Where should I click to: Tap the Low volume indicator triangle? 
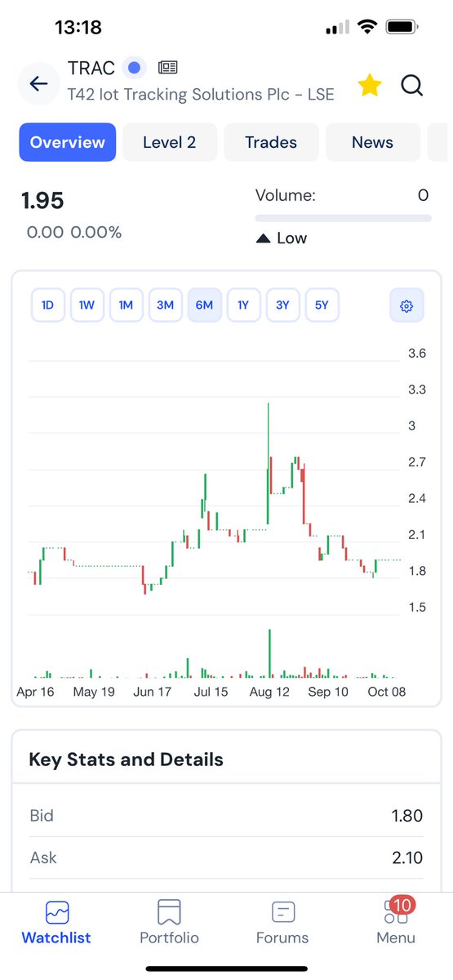[x=263, y=238]
